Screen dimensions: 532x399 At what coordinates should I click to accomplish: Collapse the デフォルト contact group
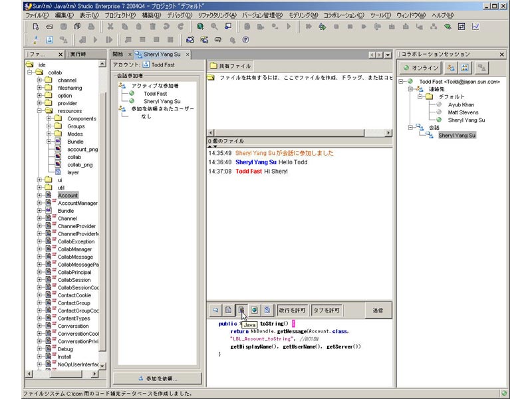[x=420, y=96]
